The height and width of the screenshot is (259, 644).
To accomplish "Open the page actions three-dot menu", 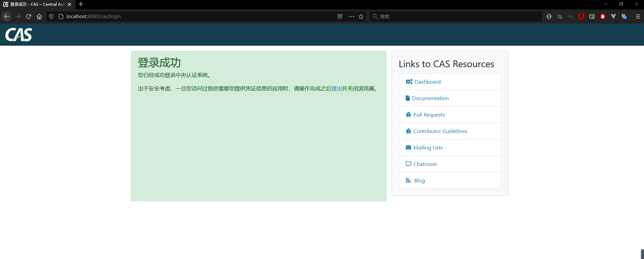I will [x=351, y=16].
